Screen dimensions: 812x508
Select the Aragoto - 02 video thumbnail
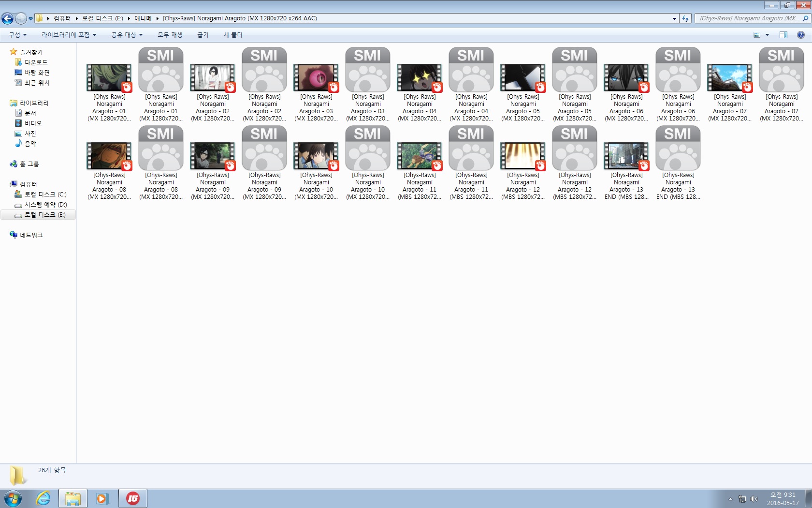click(x=213, y=77)
